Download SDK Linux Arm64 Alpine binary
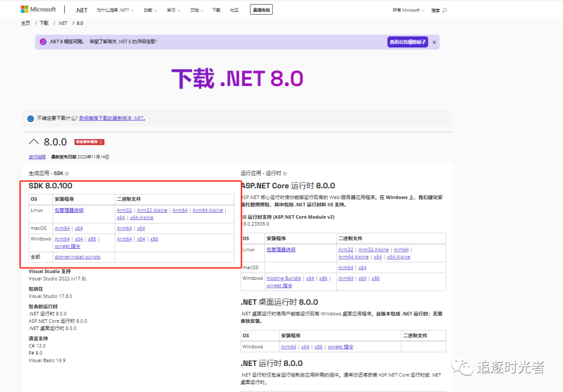Viewport: 563px width, 392px height. (x=207, y=210)
